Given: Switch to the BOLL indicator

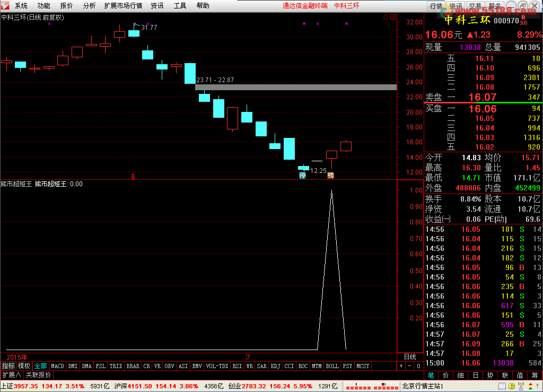Looking at the screenshot, I should tap(332, 365).
